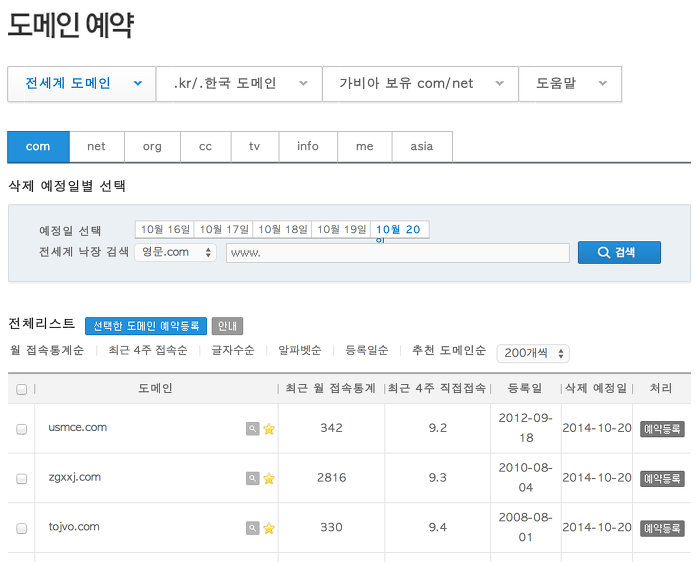This screenshot has height=562, width=700.
Task: Open the 200개씩 page size selector
Action: 533,353
